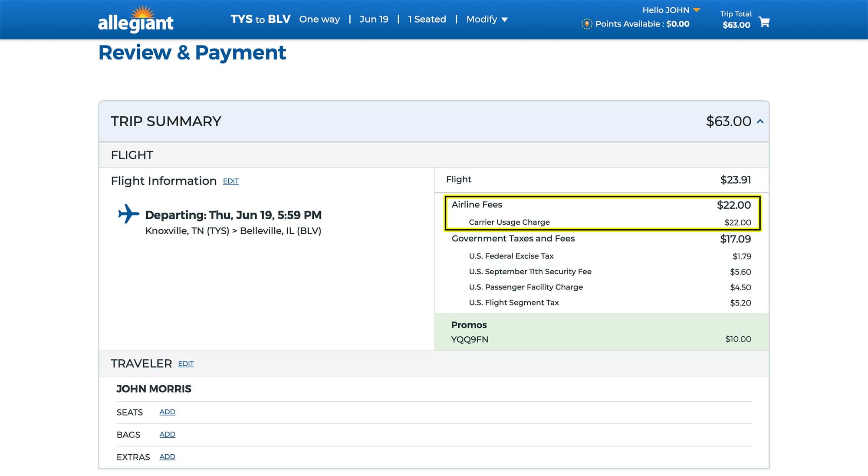Click the Airline Fees label
The width and height of the screenshot is (868, 476).
click(477, 204)
